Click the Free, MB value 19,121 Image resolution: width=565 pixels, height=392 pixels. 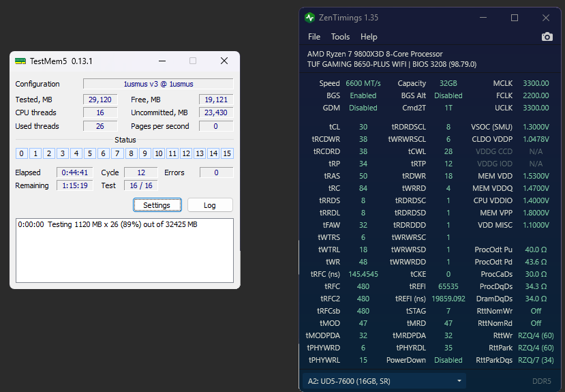(216, 100)
